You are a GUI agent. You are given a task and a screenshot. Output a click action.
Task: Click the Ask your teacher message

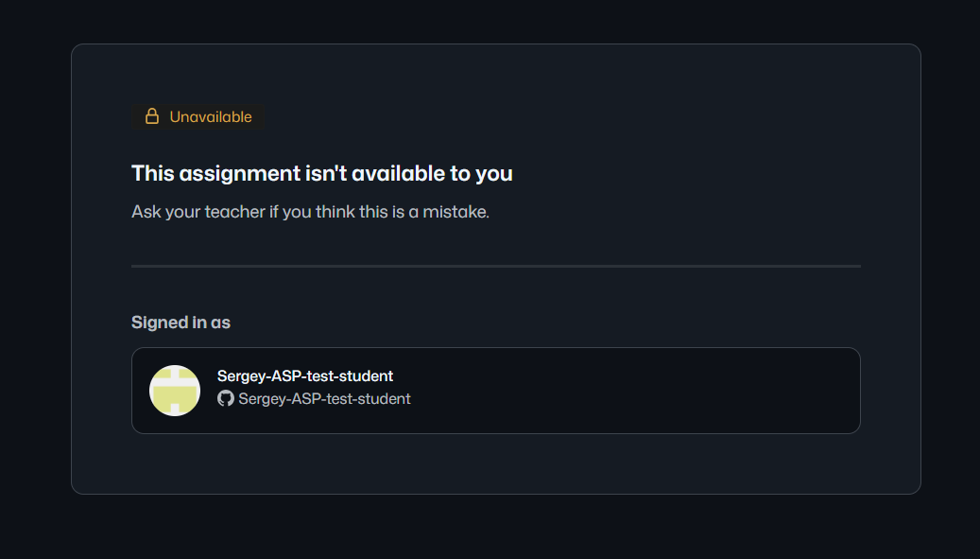coord(310,212)
